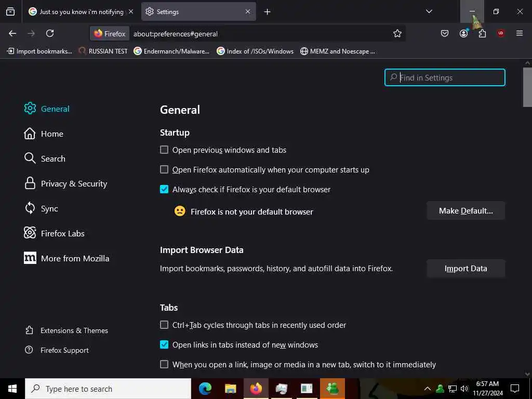Open the Windows Start menu
The width and height of the screenshot is (532, 399).
click(12, 389)
